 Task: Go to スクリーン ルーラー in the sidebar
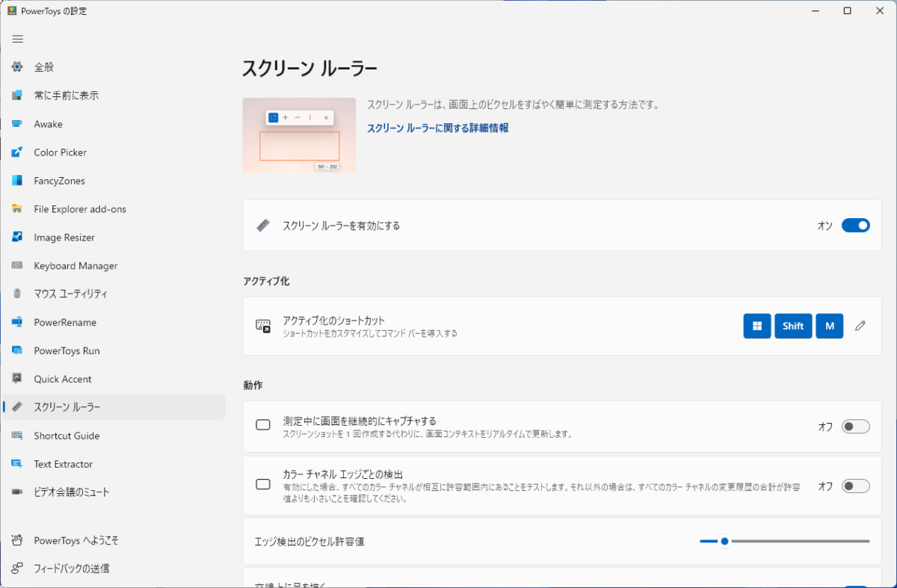coord(114,407)
